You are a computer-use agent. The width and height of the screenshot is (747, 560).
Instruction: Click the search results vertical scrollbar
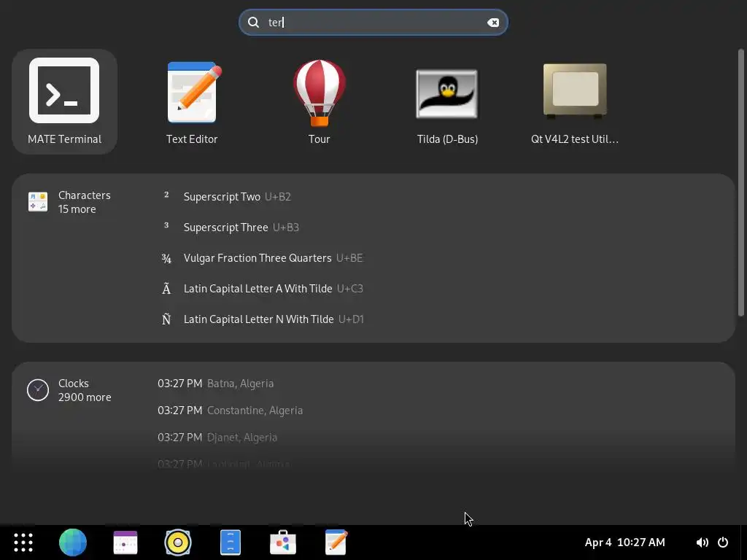(x=741, y=182)
